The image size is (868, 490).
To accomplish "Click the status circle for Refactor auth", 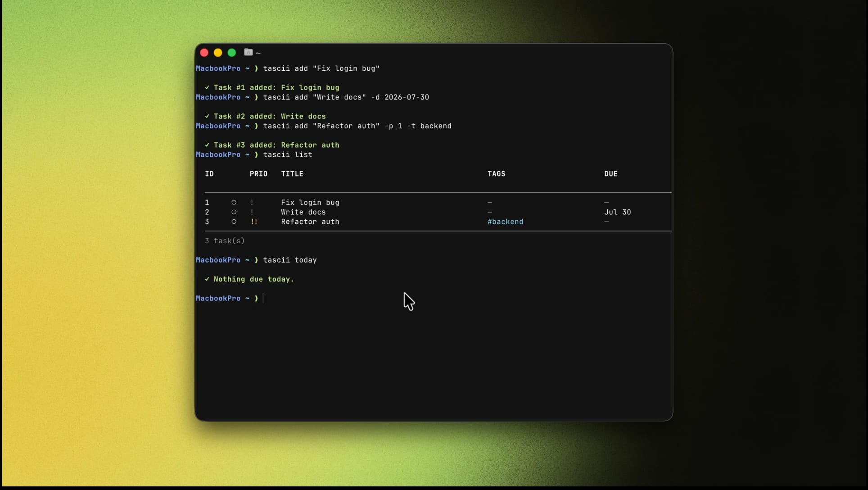I will 234,222.
